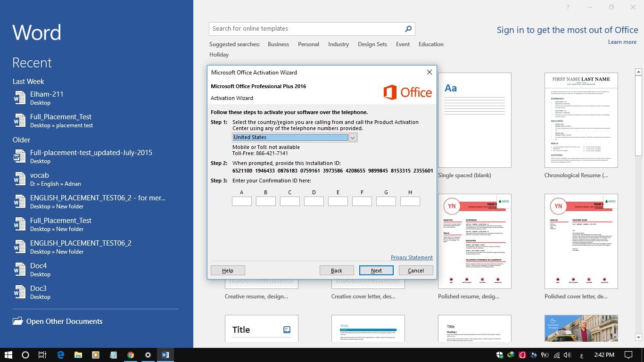The image size is (644, 362).
Task: Click Confirmation ID field F
Action: tap(362, 201)
